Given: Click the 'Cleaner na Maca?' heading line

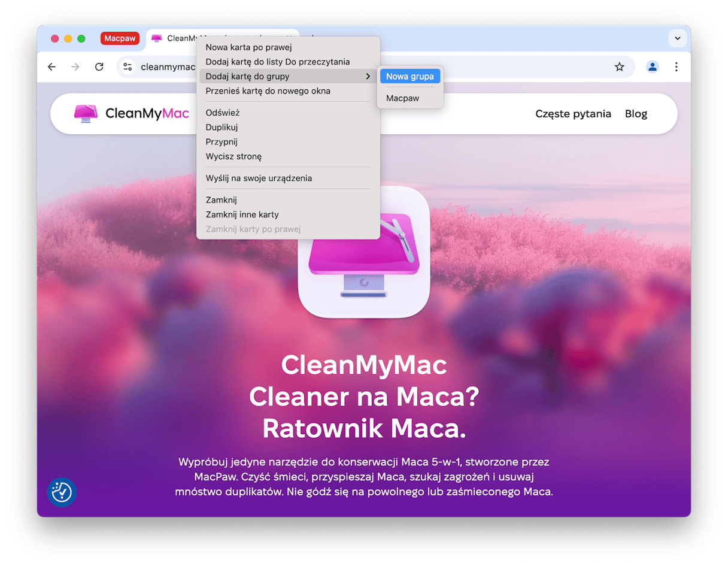Looking at the screenshot, I should (364, 396).
